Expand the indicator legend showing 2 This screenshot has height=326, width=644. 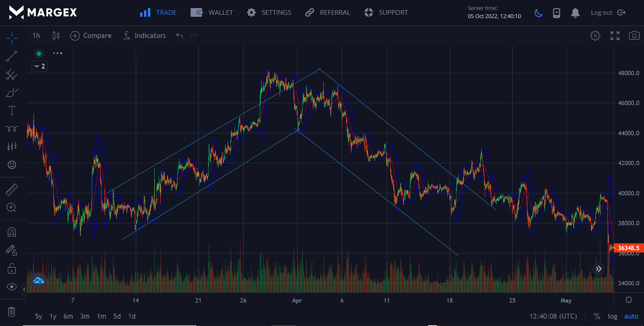point(39,66)
